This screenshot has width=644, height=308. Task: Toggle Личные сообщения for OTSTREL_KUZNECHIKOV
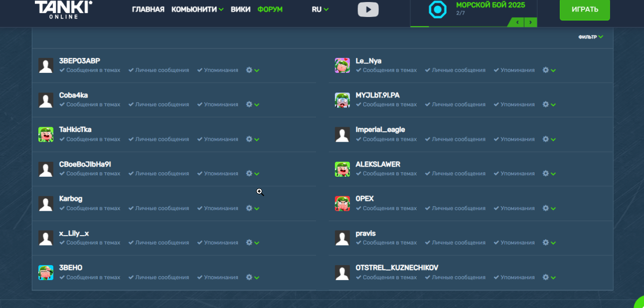tap(456, 278)
